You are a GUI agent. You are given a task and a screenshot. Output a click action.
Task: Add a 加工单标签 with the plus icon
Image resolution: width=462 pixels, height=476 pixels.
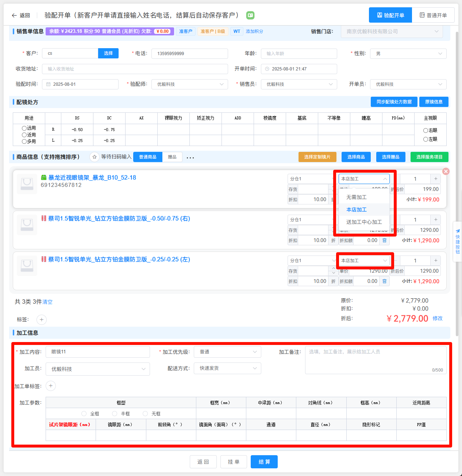point(51,386)
